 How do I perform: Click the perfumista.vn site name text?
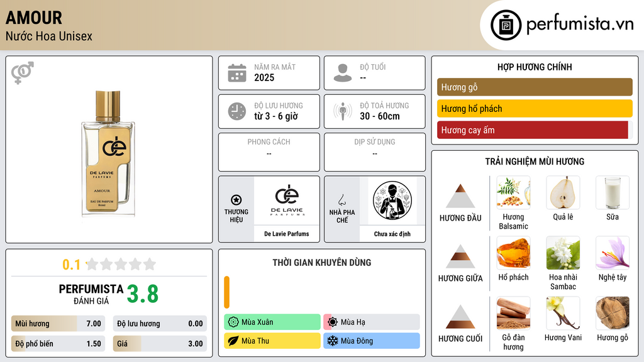tap(580, 25)
